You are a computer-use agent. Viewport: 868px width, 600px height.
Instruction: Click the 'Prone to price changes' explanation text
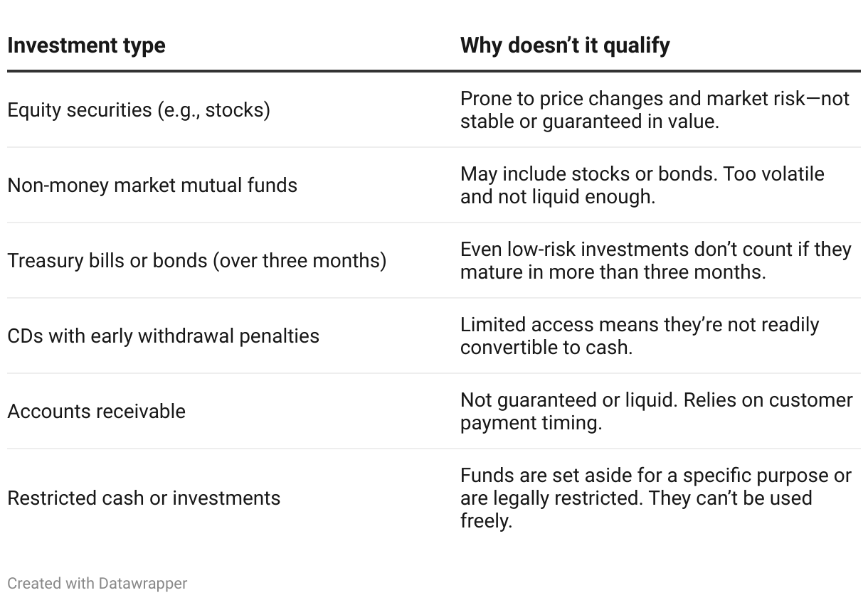[x=655, y=99]
